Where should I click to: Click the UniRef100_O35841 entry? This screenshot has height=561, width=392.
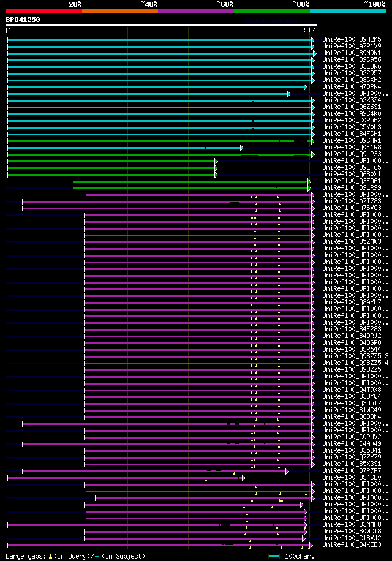[x=352, y=450]
